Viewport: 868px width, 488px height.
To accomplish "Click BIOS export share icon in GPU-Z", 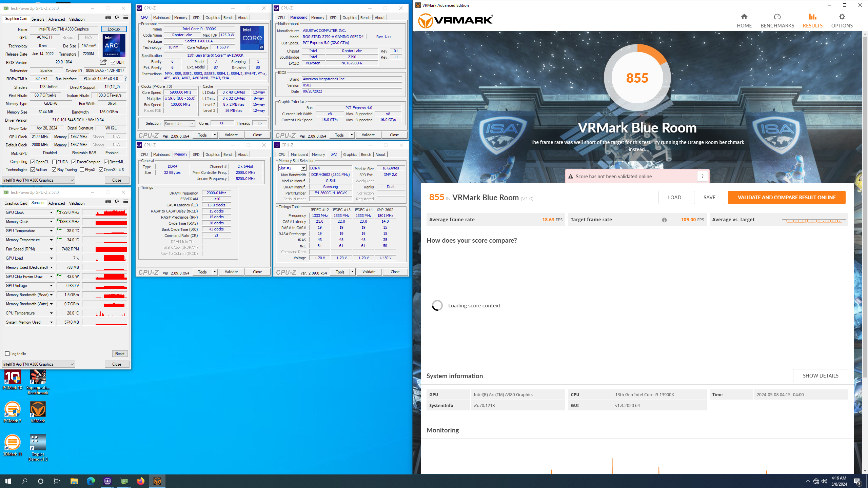I will click(x=103, y=62).
